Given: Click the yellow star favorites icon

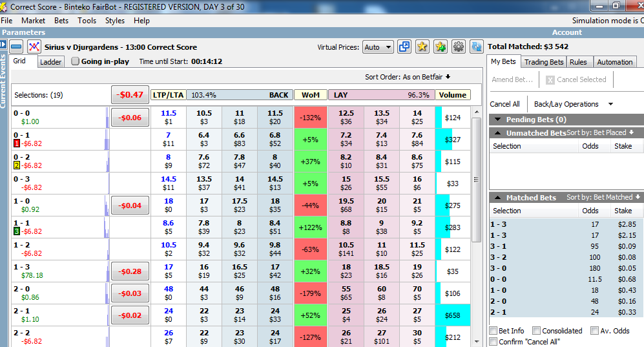Looking at the screenshot, I should click(x=422, y=47).
